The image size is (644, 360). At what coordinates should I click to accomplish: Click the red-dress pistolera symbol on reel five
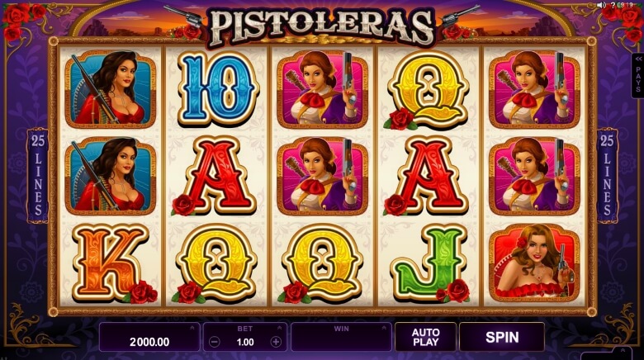pyautogui.click(x=535, y=263)
